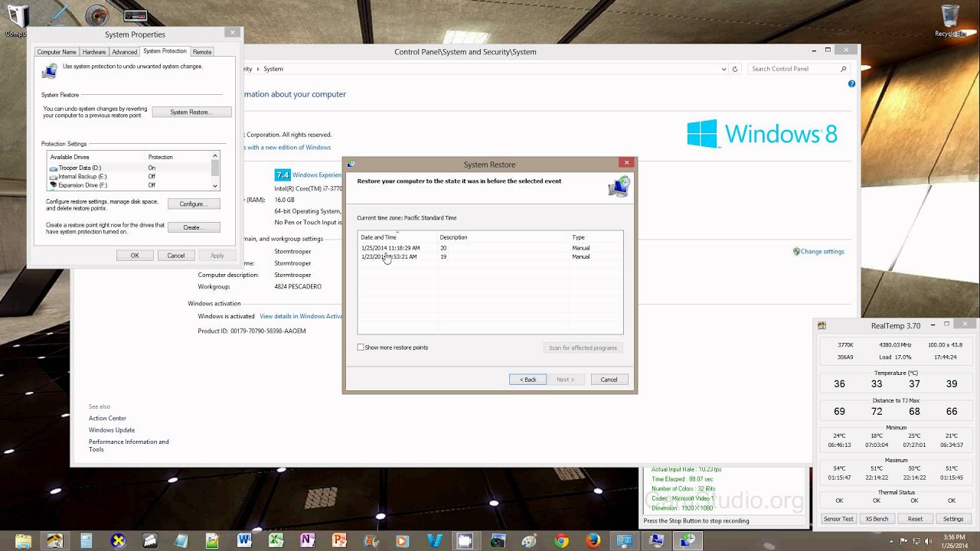Launch OneNote from the taskbar
Image resolution: width=980 pixels, height=551 pixels.
point(307,540)
